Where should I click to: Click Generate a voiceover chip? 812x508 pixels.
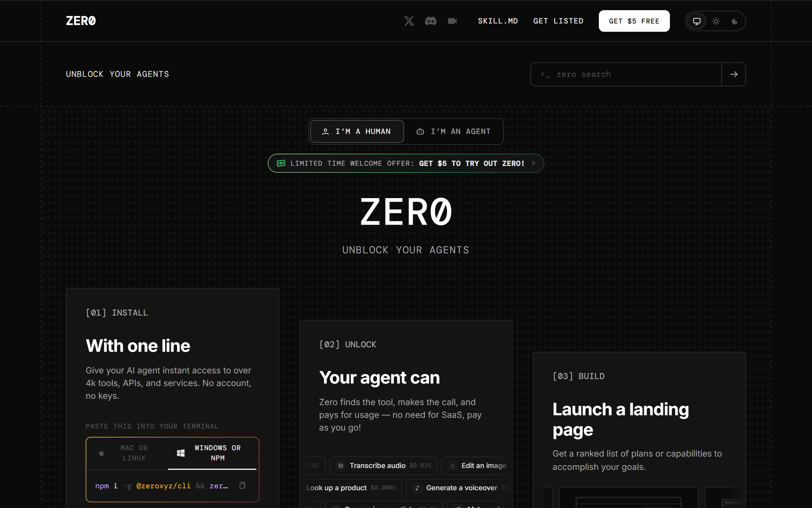click(458, 487)
